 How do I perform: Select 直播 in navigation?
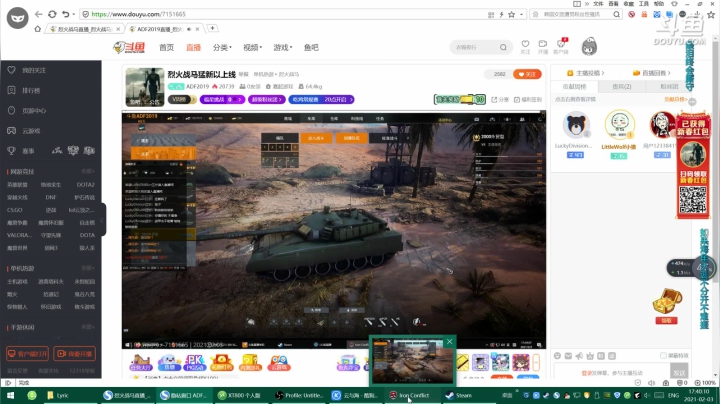coord(193,47)
